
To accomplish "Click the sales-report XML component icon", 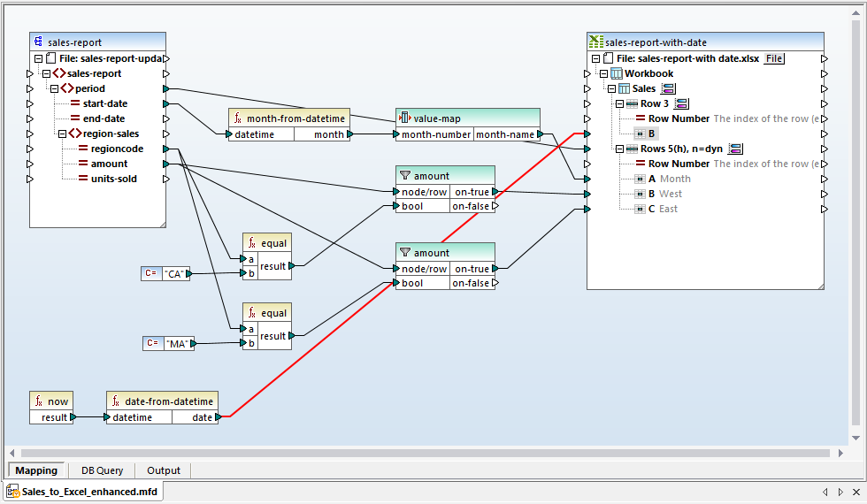I will [x=39, y=42].
